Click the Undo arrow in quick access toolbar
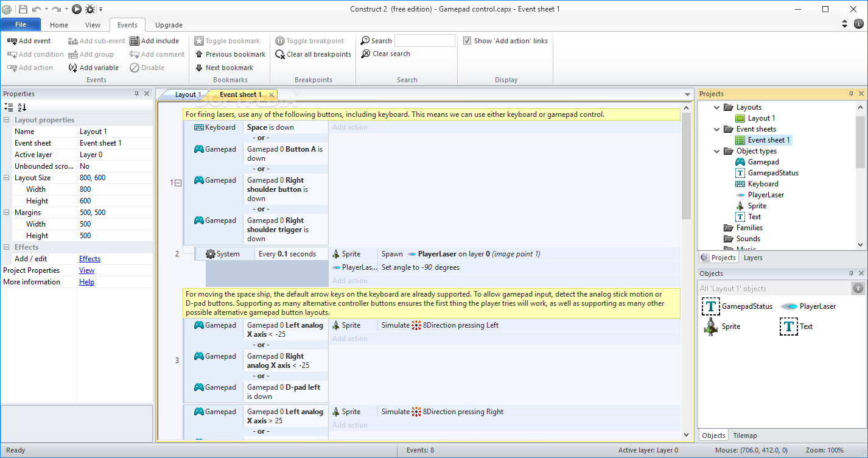The image size is (868, 458). tap(37, 9)
